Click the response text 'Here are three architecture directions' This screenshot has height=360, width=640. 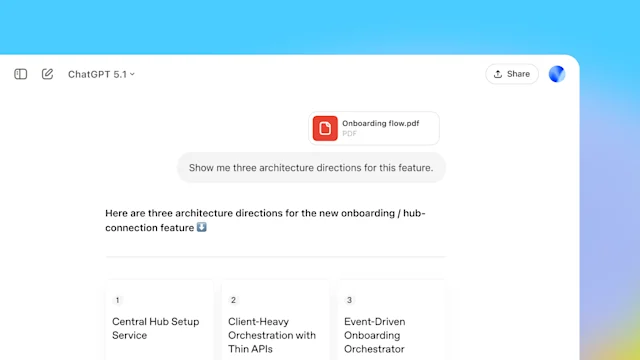[194, 213]
